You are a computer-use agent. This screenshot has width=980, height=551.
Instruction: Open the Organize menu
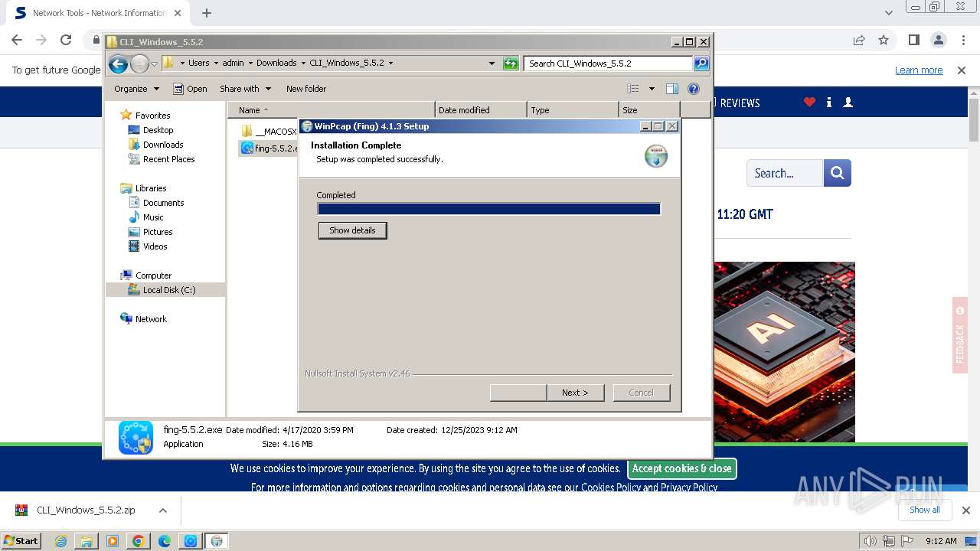click(x=136, y=89)
